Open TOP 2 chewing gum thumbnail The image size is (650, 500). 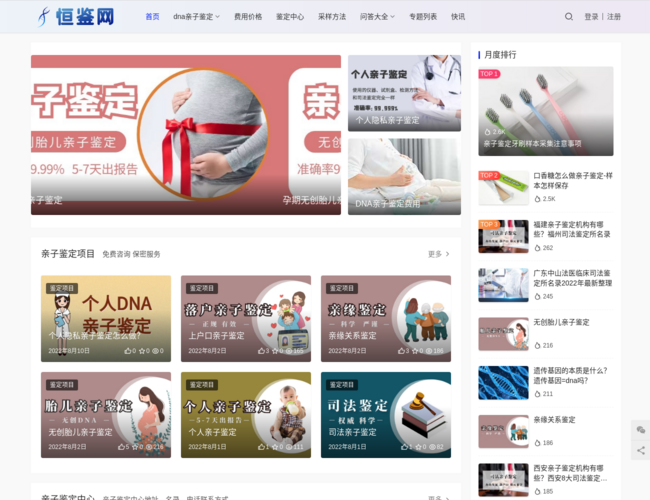(503, 188)
